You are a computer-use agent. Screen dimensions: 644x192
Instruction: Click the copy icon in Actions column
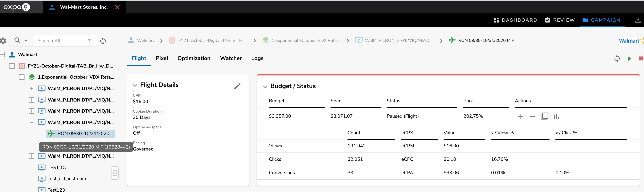click(x=544, y=116)
